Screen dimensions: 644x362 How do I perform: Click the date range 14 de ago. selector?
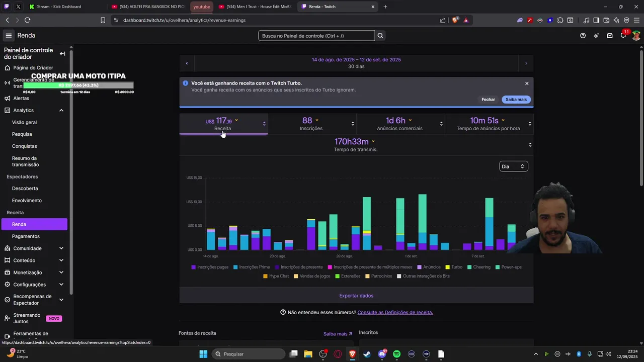pos(356,63)
